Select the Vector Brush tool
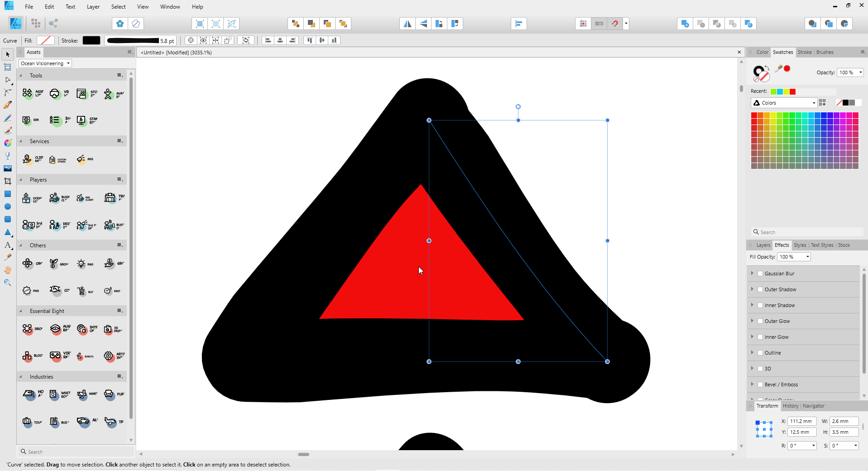868x471 pixels. [x=8, y=130]
